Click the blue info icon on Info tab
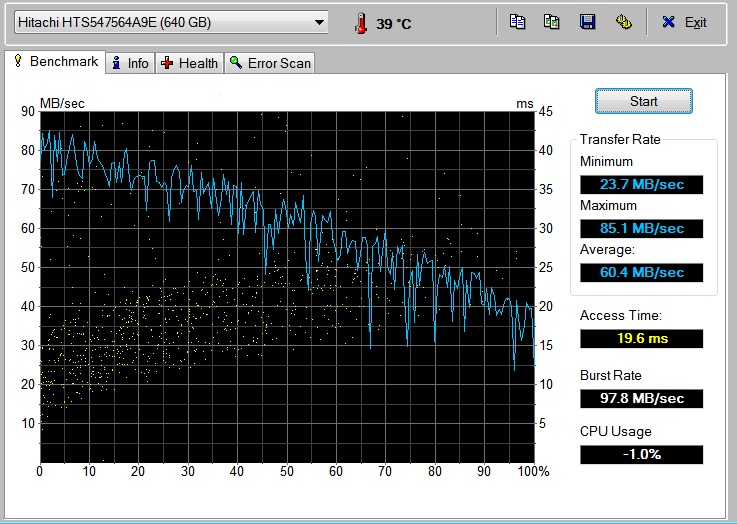737x524 pixels. click(117, 63)
